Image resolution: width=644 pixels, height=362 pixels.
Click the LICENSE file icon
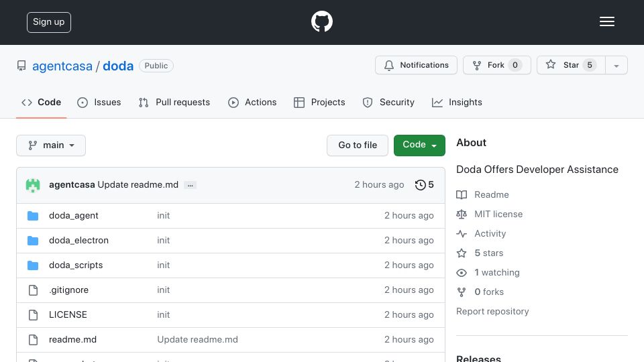[33, 315]
